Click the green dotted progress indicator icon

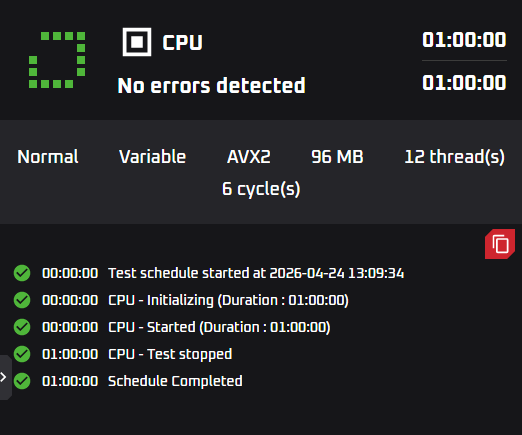57,60
